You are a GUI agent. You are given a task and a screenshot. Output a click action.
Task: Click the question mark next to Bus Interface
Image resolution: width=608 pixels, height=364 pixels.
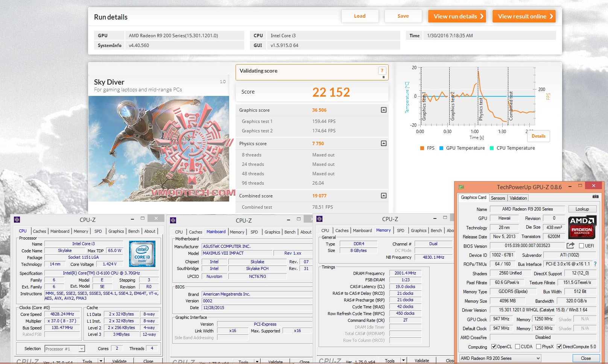[x=595, y=264]
